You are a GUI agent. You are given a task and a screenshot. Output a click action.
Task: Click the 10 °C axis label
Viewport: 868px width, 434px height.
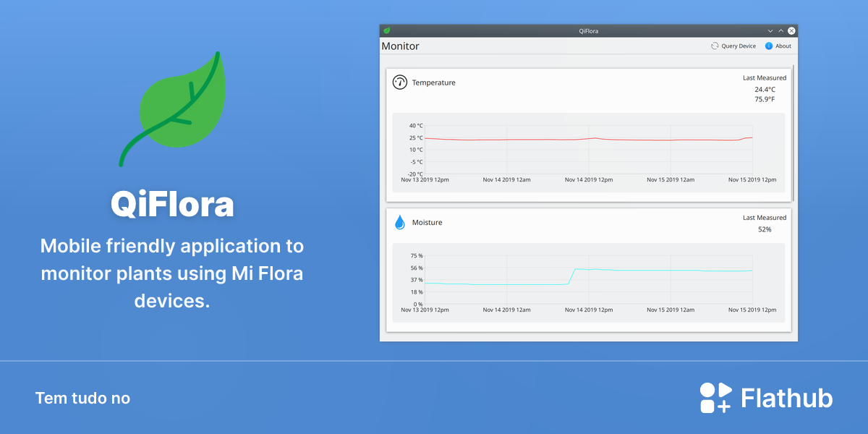[416, 150]
